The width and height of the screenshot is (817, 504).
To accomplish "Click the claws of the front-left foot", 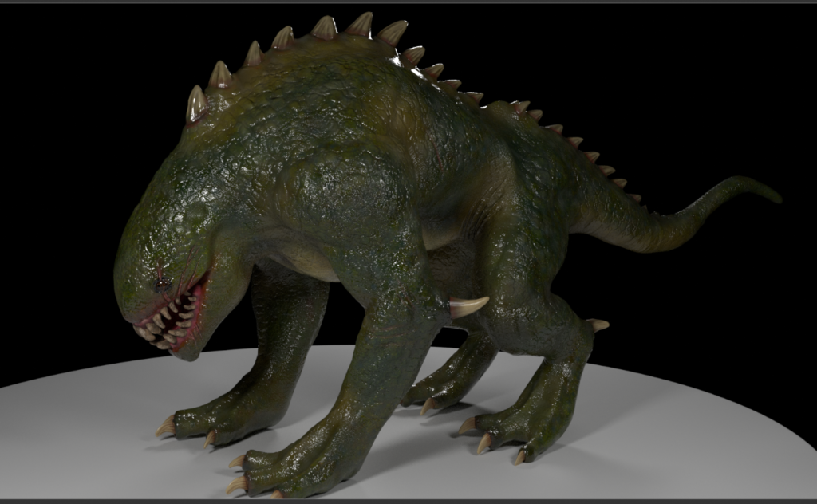I will pos(168,427).
